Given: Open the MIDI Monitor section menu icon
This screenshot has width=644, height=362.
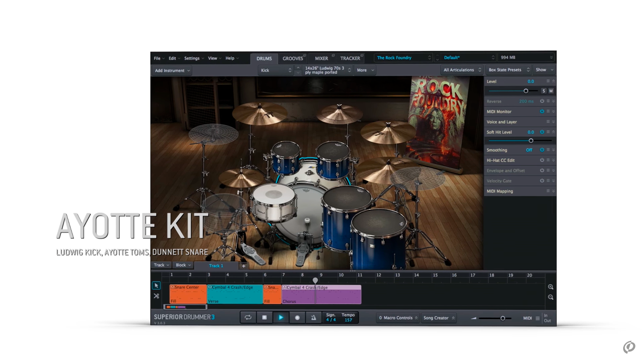Looking at the screenshot, I should tap(548, 112).
